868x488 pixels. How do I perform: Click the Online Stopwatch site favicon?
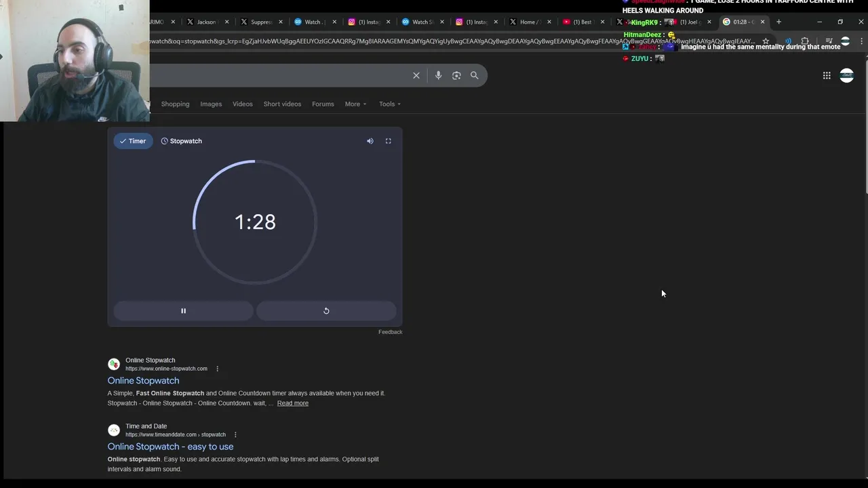pyautogui.click(x=114, y=364)
